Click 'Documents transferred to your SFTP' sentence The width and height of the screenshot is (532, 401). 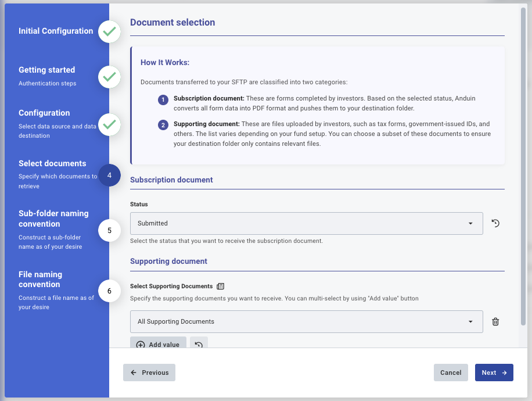tap(244, 82)
